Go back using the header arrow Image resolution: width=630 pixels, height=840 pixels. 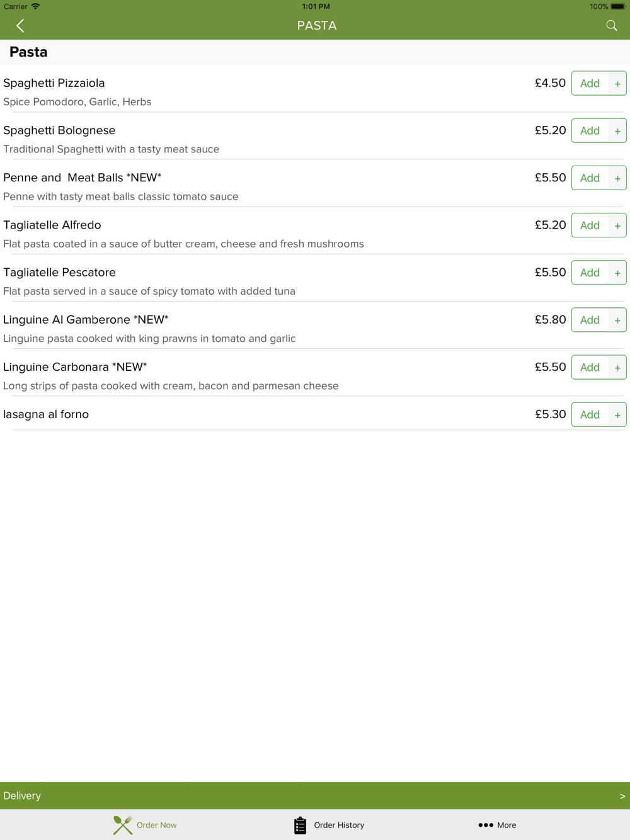pyautogui.click(x=20, y=26)
